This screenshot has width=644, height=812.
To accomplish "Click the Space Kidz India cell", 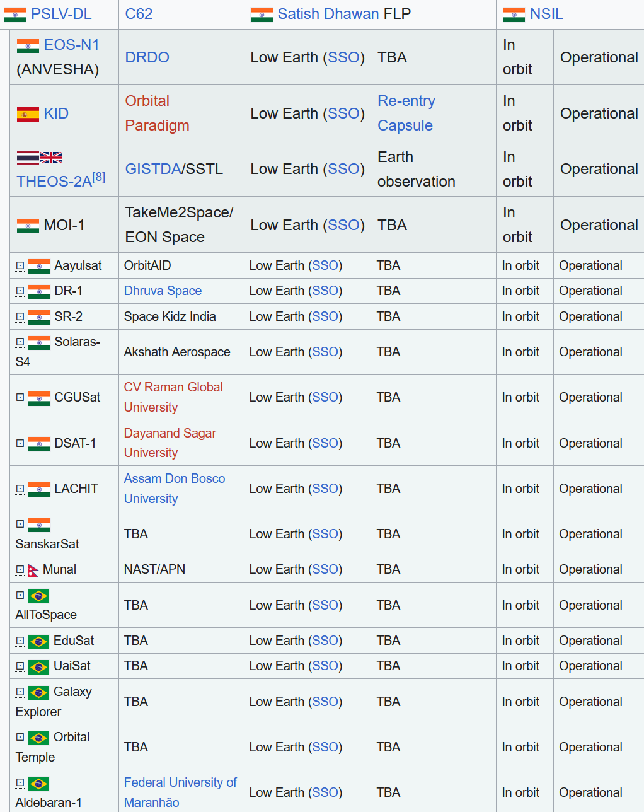I will pyautogui.click(x=181, y=316).
